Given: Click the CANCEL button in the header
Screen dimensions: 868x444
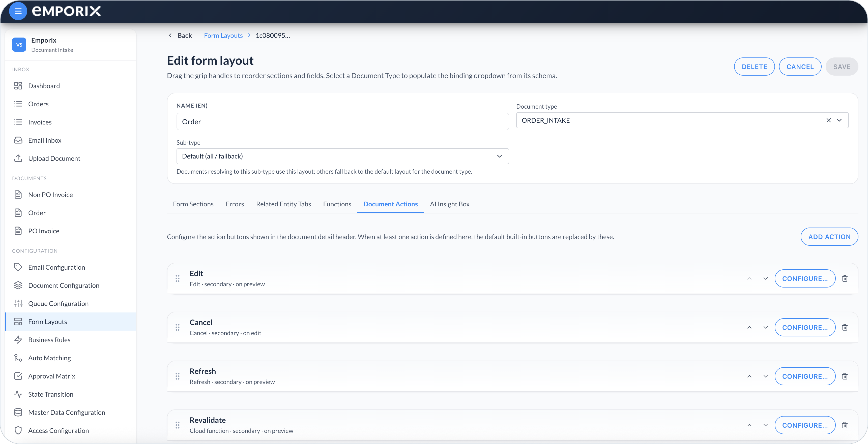Looking at the screenshot, I should point(800,67).
